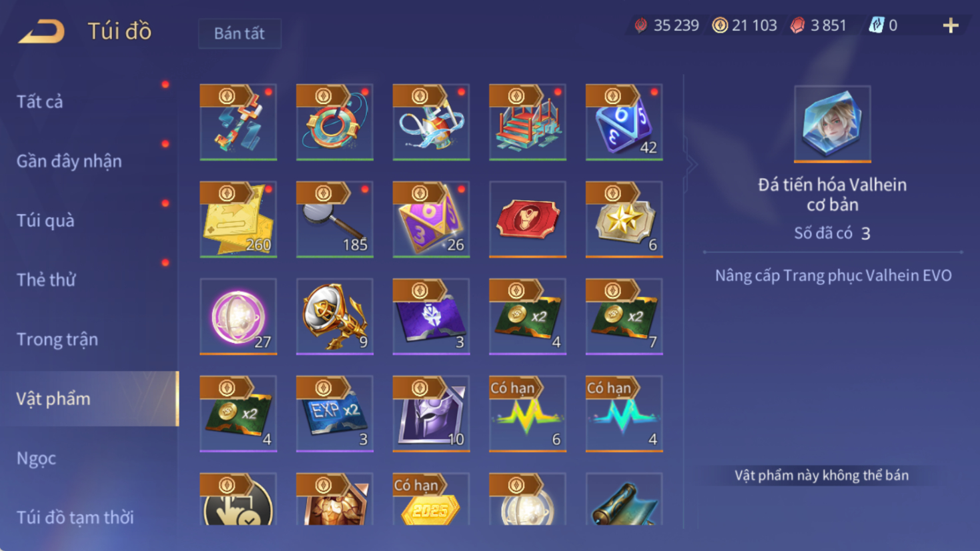Select the golden trumpet item with 9
The height and width of the screenshot is (551, 980).
click(x=335, y=317)
